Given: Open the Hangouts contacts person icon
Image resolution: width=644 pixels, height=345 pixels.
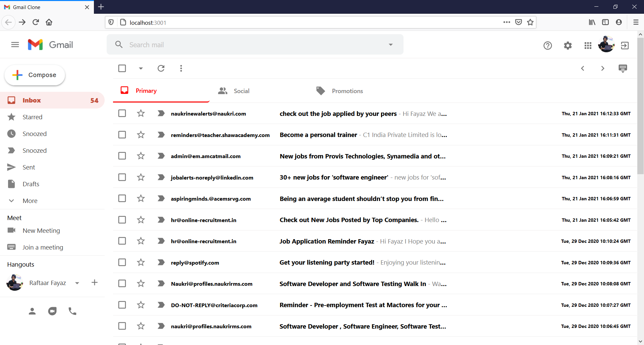Looking at the screenshot, I should (x=32, y=311).
